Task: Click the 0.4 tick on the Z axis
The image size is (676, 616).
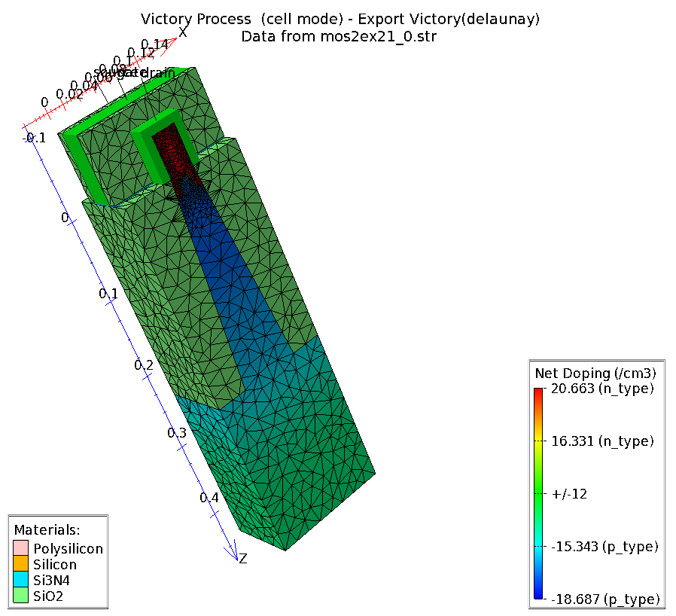Action: click(x=209, y=498)
